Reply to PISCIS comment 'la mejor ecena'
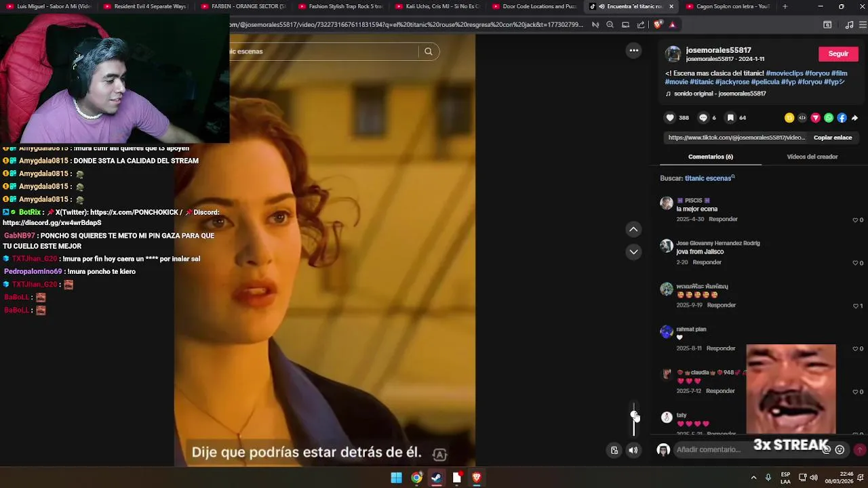Viewport: 868px width, 488px height. tap(723, 220)
